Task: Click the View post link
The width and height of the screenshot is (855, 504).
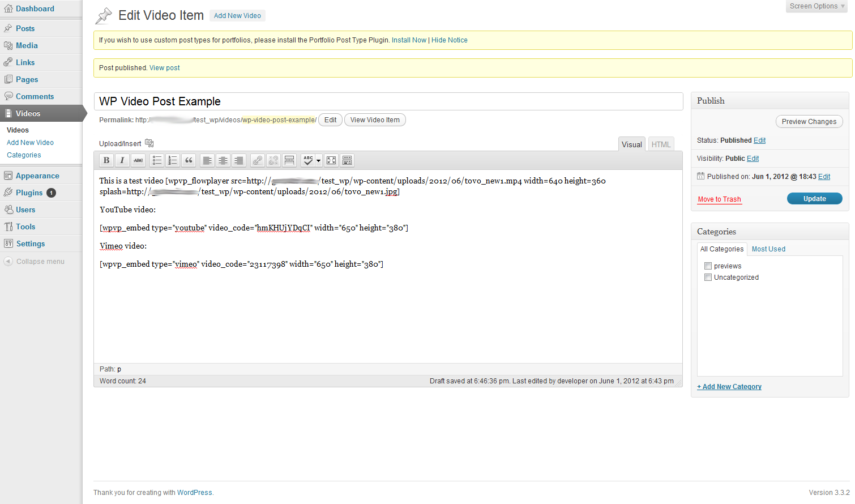Action: pos(165,68)
